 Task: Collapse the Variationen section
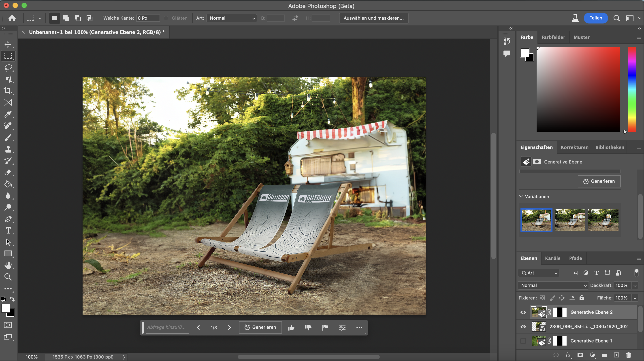click(x=521, y=197)
